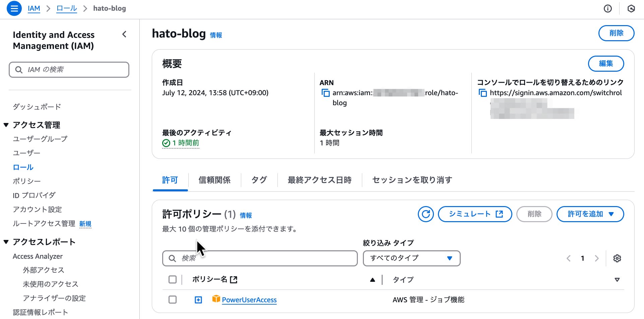Sort by ポリシー名 ascending arrow
The height and width of the screenshot is (319, 644).
372,280
